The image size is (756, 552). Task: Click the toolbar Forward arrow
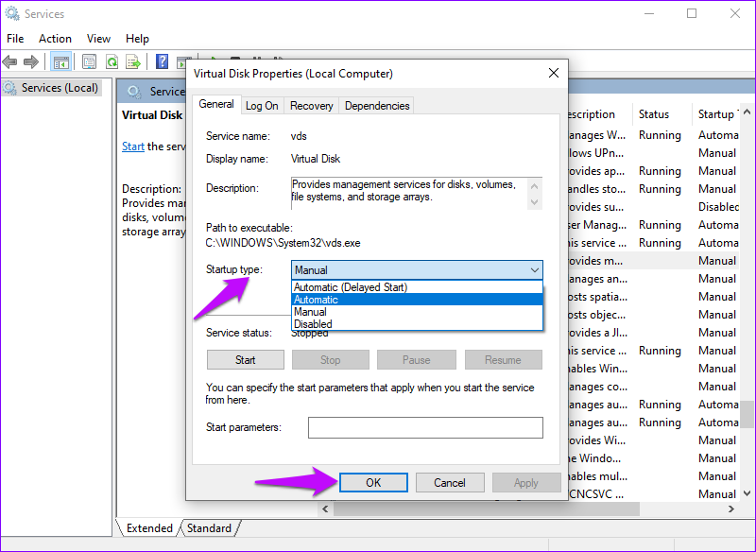[31, 61]
